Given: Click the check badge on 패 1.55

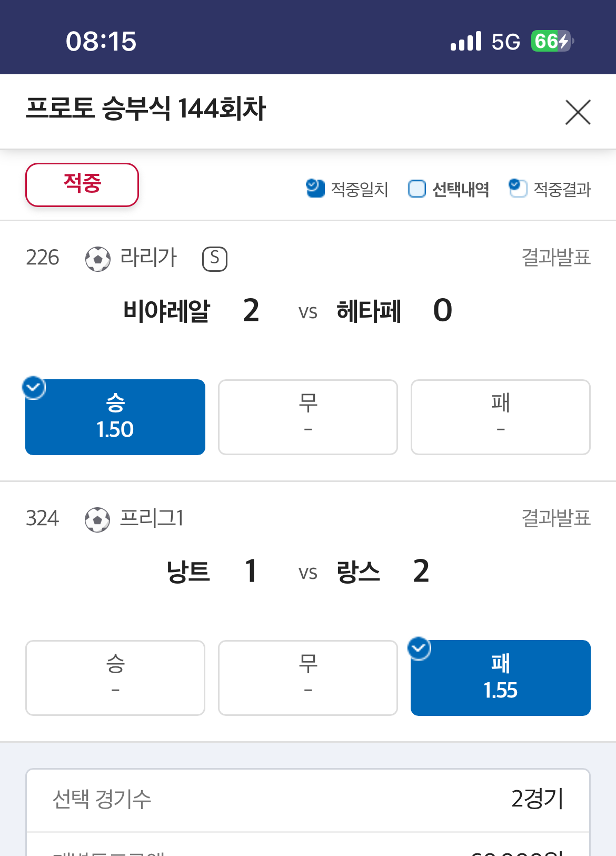Looking at the screenshot, I should coord(420,648).
